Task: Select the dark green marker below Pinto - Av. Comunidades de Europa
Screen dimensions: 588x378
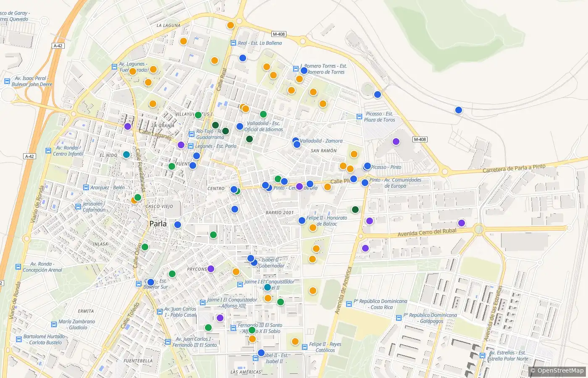Action: (355, 210)
